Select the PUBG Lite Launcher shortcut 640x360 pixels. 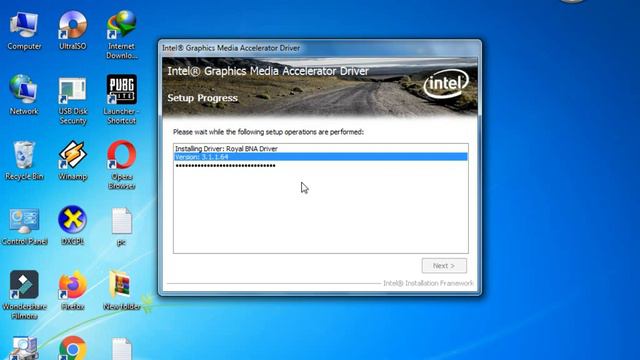coord(122,100)
